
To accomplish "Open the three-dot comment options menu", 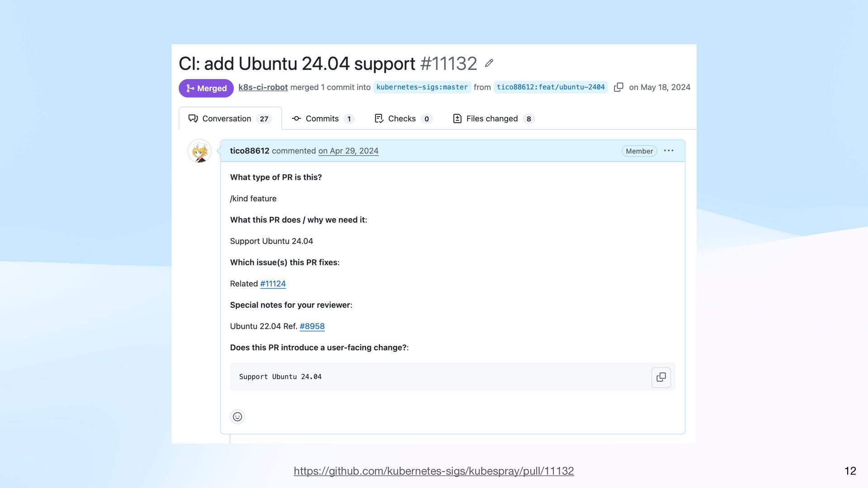I will pyautogui.click(x=669, y=151).
